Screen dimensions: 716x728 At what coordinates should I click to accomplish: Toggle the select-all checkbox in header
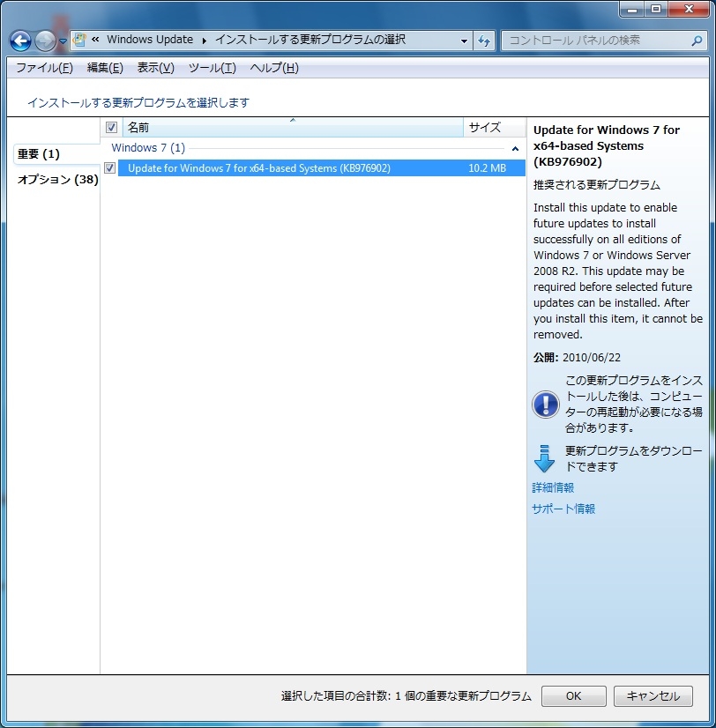(x=111, y=127)
